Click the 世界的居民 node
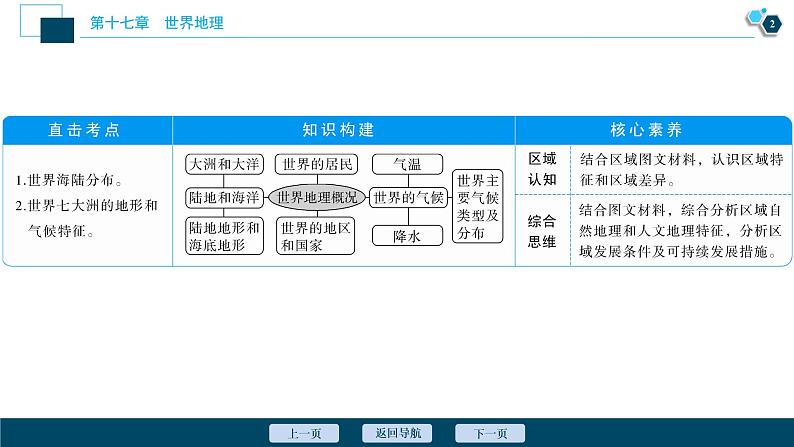 (x=317, y=165)
